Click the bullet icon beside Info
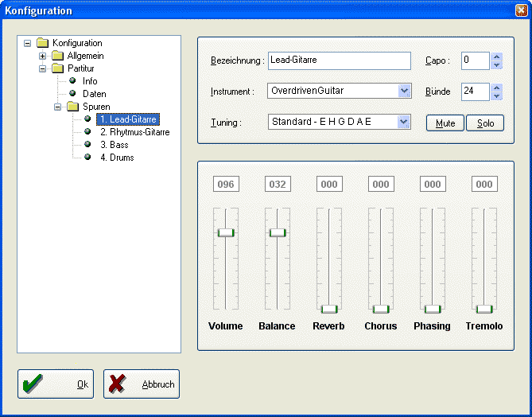 coord(72,81)
